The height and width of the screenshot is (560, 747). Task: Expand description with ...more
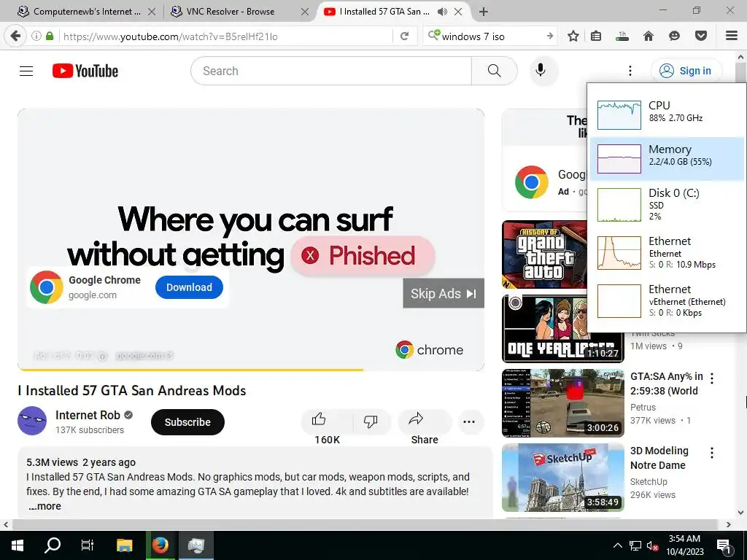[x=44, y=506]
